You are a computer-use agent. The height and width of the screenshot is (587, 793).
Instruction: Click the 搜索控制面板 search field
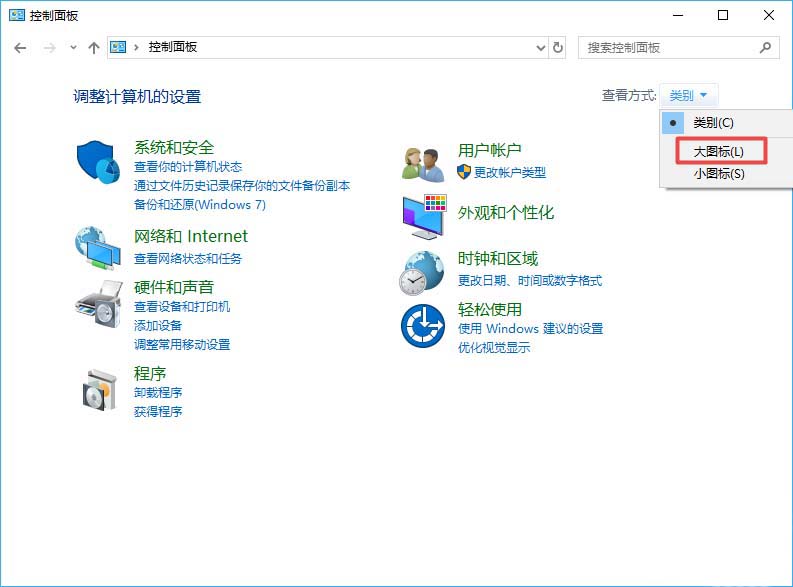pos(678,48)
